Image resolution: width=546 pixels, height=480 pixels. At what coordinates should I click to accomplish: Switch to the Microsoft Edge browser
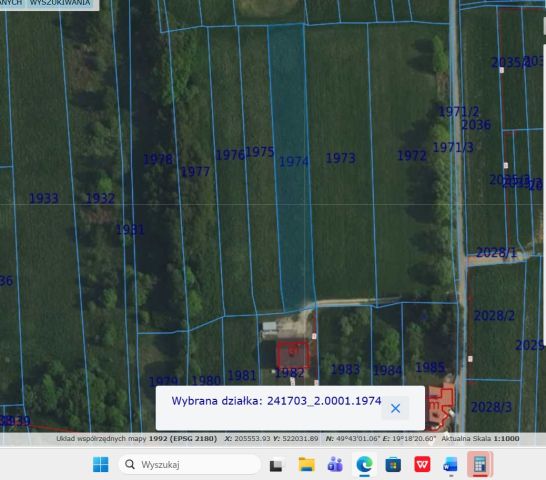click(364, 465)
